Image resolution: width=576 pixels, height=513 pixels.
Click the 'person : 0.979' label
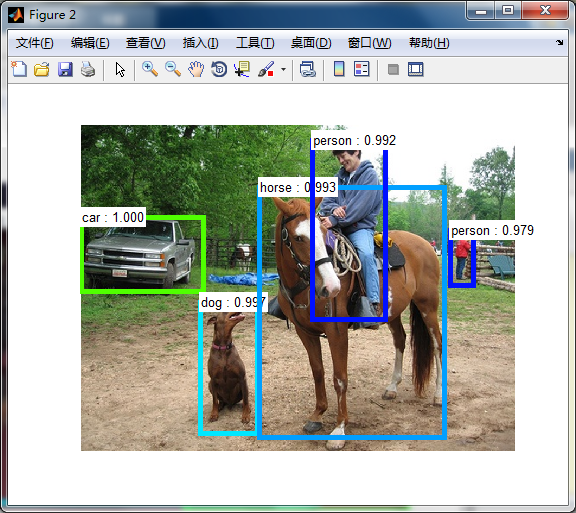pyautogui.click(x=492, y=231)
